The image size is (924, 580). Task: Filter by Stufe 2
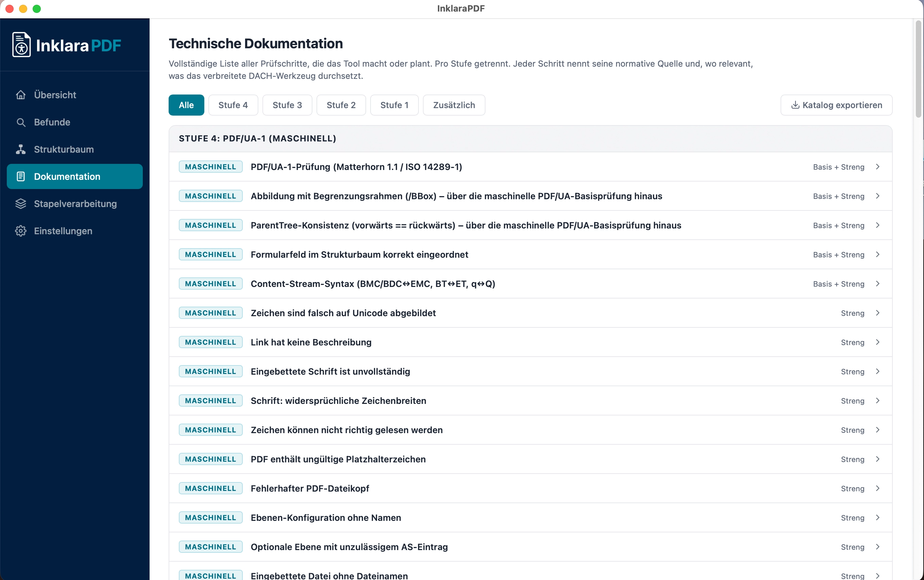[341, 105]
